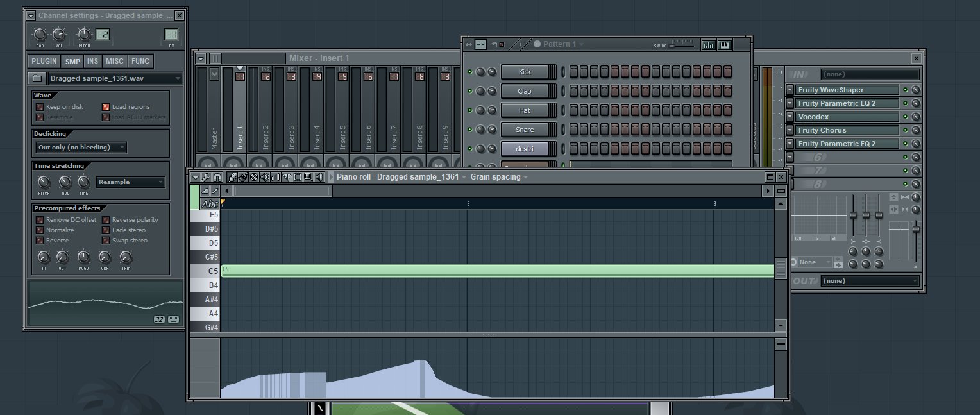The width and height of the screenshot is (980, 415).
Task: Click the PITCH knob in Channel settings
Action: [84, 34]
